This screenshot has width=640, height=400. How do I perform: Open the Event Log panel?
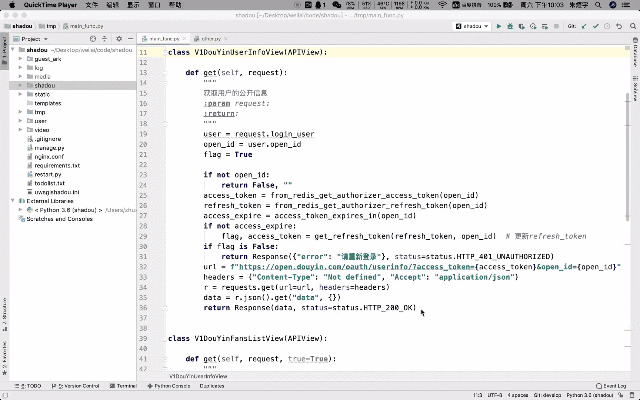(611, 386)
